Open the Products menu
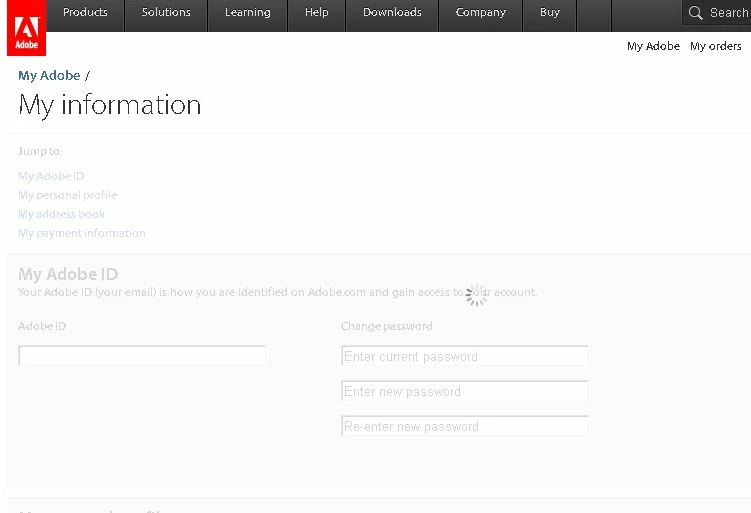This screenshot has height=513, width=751. coord(85,12)
